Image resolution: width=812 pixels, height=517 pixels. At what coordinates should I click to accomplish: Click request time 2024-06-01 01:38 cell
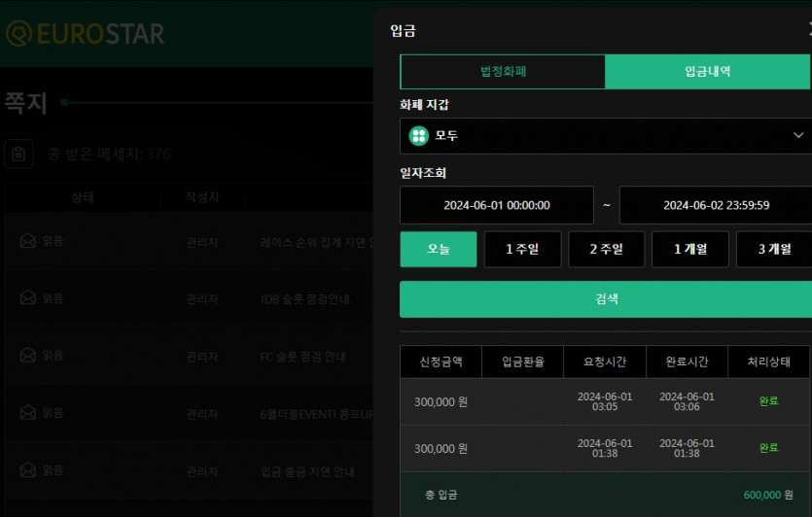(x=605, y=448)
